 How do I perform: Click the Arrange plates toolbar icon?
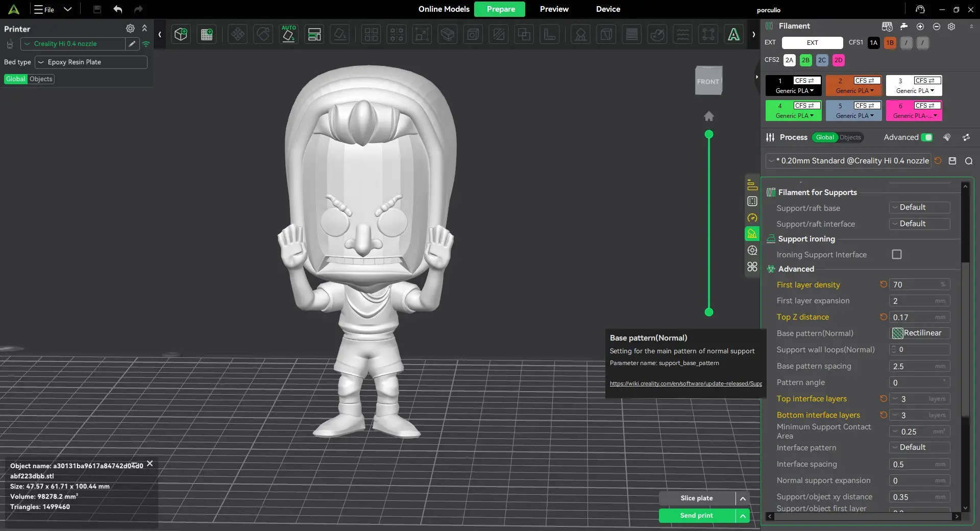click(314, 34)
